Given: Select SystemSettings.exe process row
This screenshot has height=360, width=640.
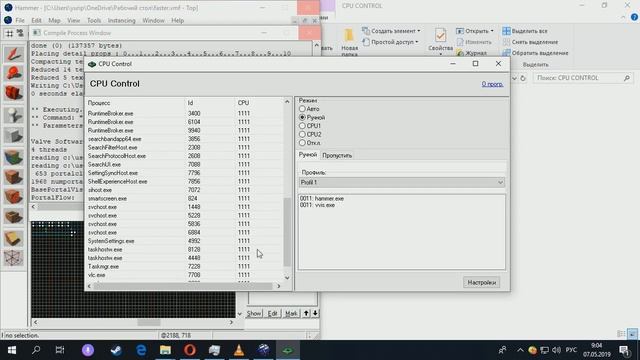Looking at the screenshot, I should click(184, 241).
